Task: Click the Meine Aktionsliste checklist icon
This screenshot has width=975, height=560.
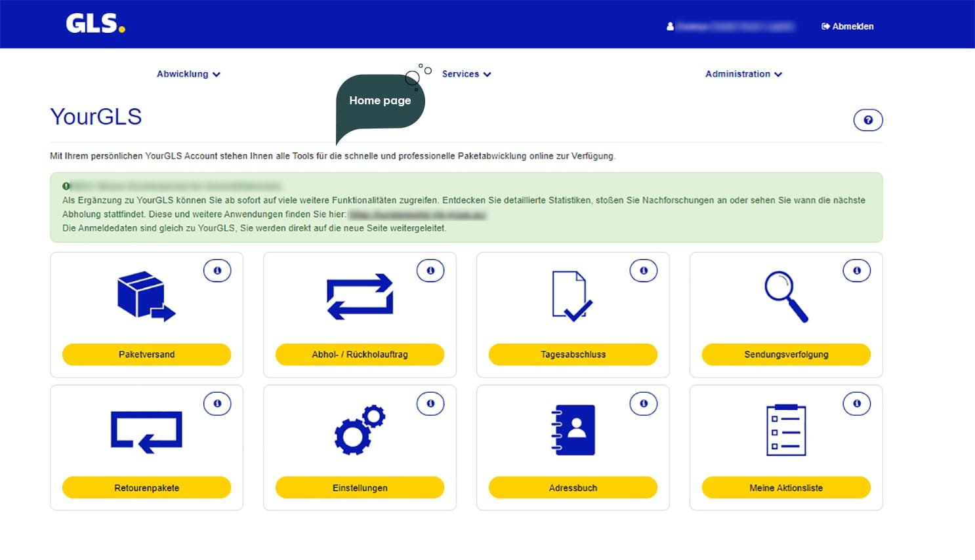Action: (785, 430)
